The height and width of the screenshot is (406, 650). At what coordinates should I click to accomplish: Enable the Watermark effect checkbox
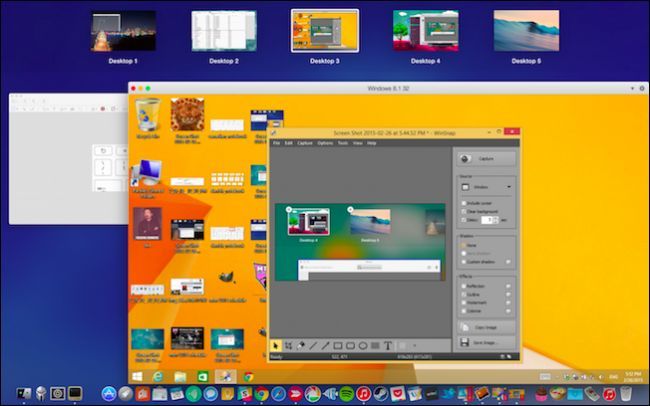[464, 303]
